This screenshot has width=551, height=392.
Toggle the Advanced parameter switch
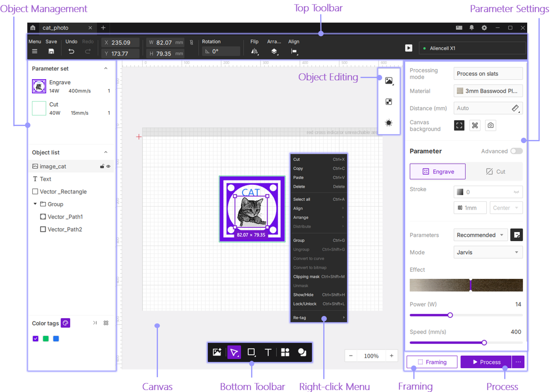[x=516, y=151]
